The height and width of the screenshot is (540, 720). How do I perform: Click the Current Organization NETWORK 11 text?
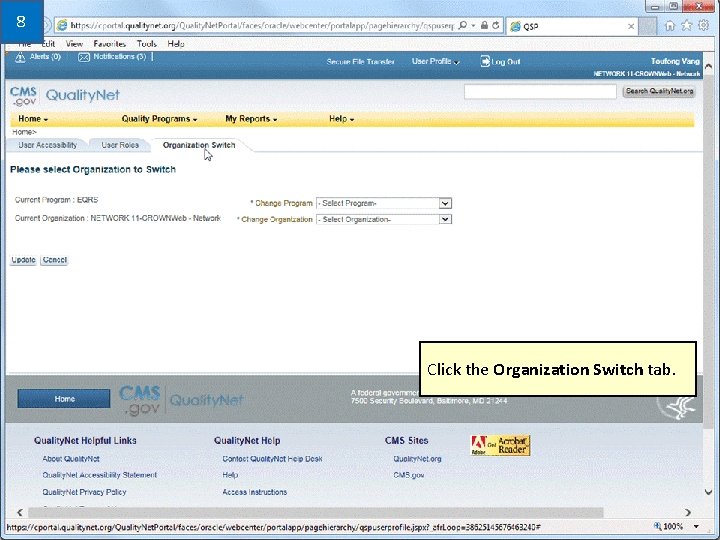118,218
